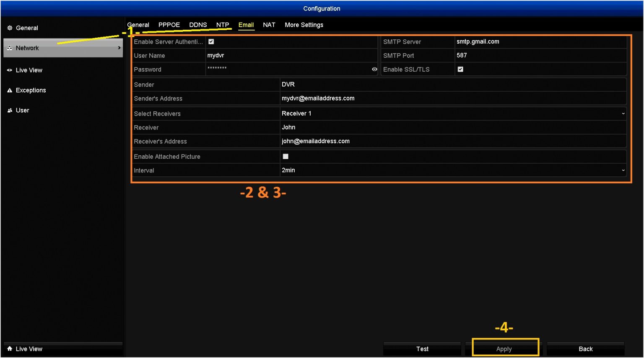Image resolution: width=644 pixels, height=358 pixels.
Task: Click the Live View eye icon in sidebar
Action: pos(9,70)
